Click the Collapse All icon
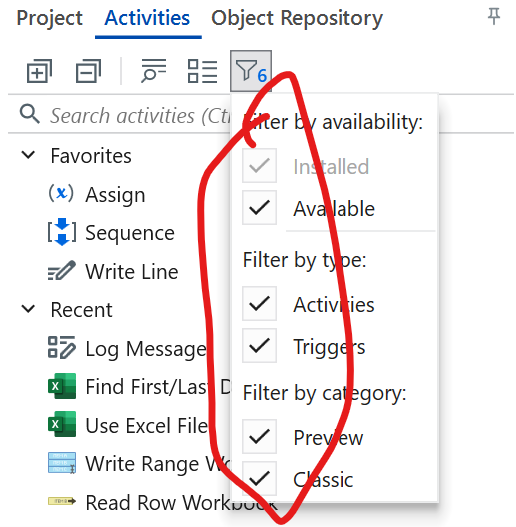This screenshot has height=527, width=516. point(88,71)
